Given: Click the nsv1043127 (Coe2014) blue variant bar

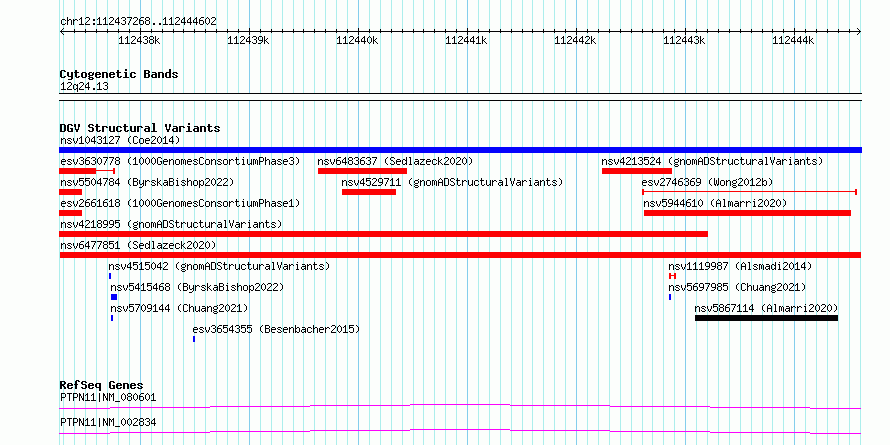Looking at the screenshot, I should [x=460, y=150].
